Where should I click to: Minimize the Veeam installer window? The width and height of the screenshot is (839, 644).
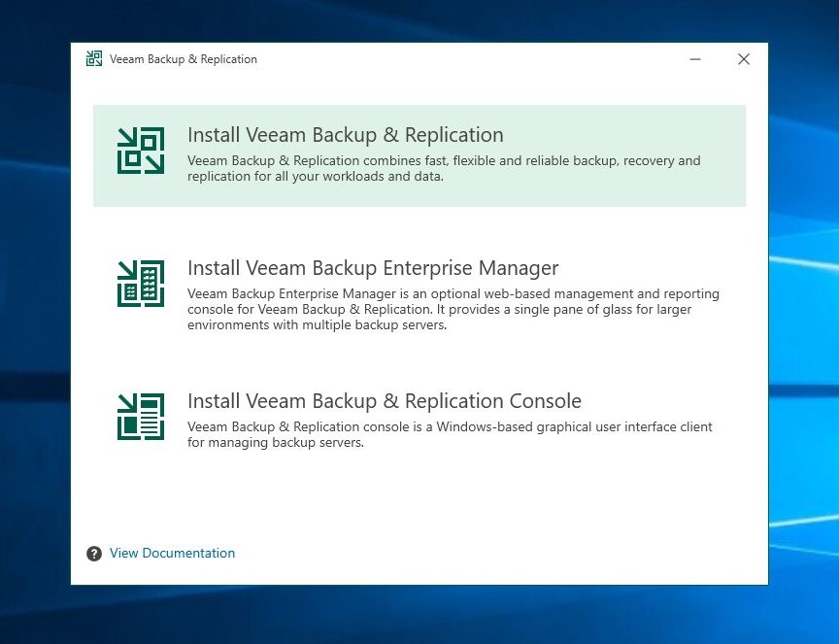click(695, 59)
